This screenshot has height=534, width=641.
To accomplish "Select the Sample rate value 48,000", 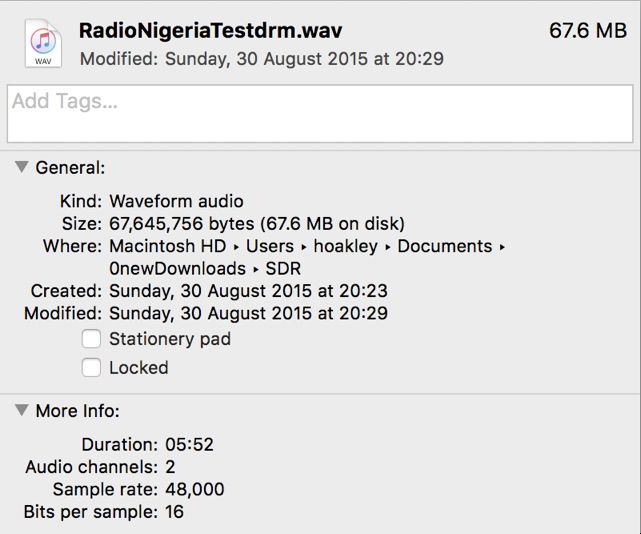I will [x=195, y=489].
